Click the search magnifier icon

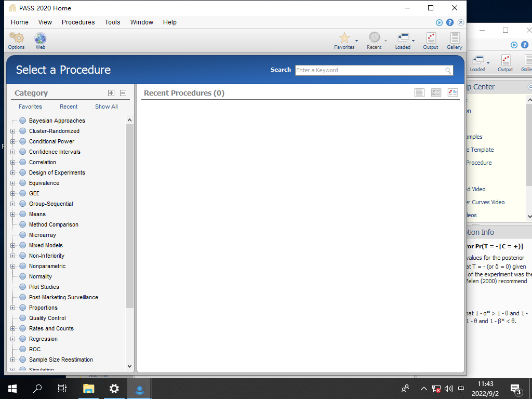(x=448, y=70)
